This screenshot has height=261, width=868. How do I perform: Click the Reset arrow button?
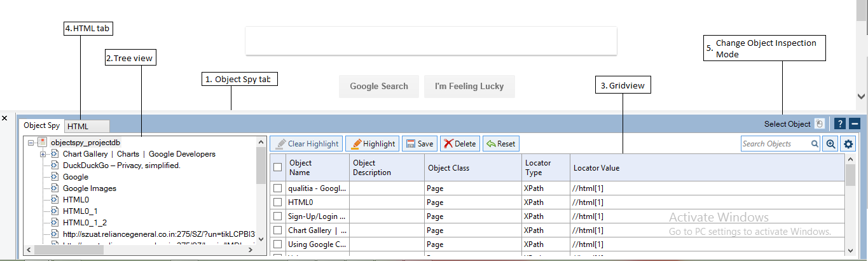[x=500, y=144]
